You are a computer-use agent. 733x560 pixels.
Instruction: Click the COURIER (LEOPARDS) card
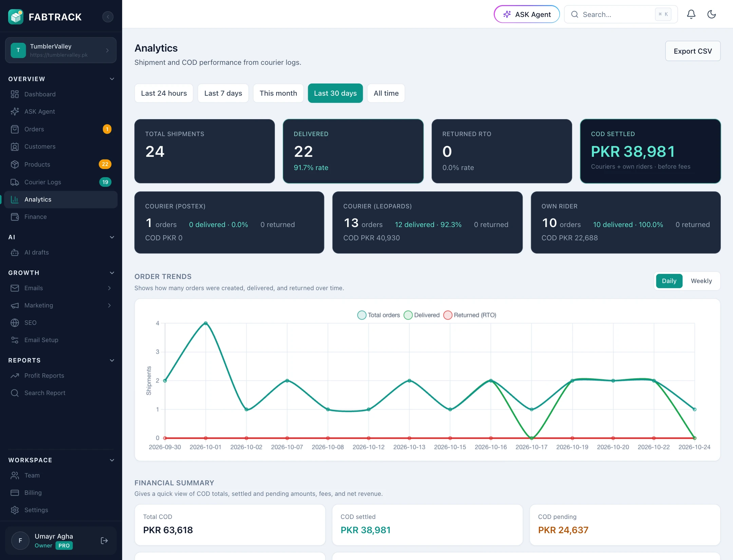(x=427, y=222)
